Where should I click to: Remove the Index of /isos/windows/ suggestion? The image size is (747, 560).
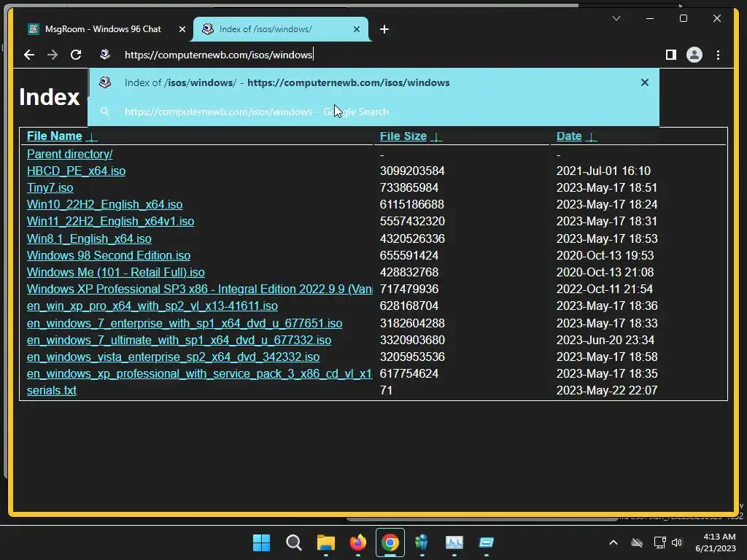click(645, 82)
